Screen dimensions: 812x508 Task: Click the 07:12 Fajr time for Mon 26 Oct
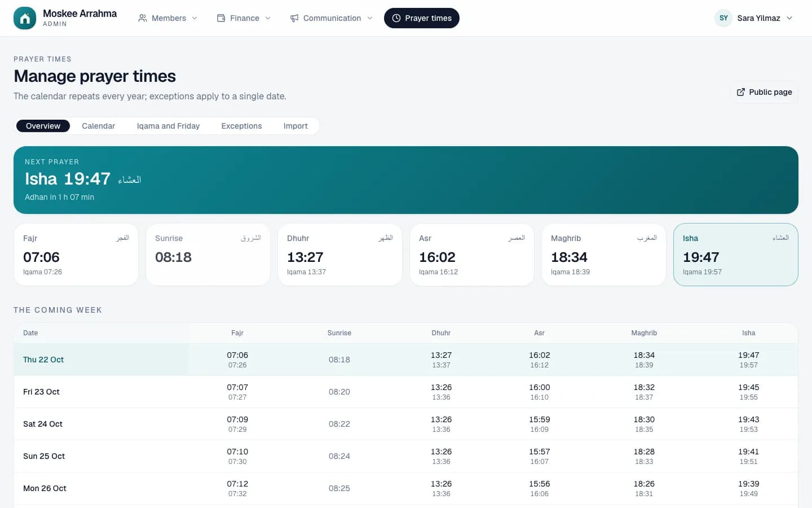click(237, 484)
